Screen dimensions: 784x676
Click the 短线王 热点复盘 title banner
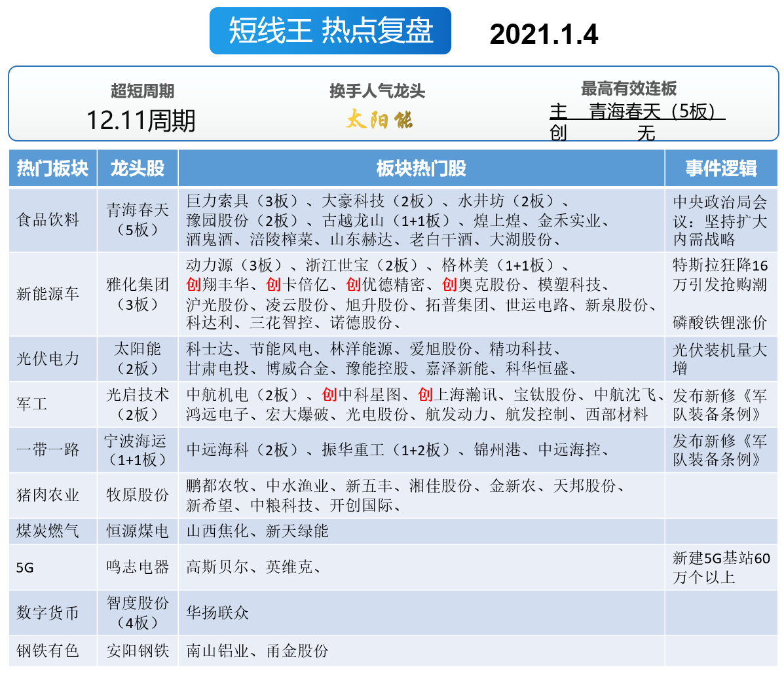tap(330, 31)
